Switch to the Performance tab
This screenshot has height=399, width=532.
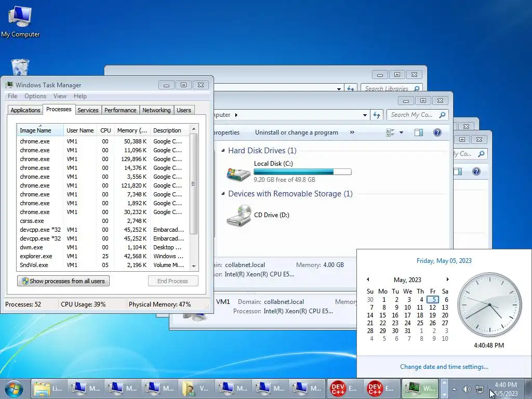(120, 110)
